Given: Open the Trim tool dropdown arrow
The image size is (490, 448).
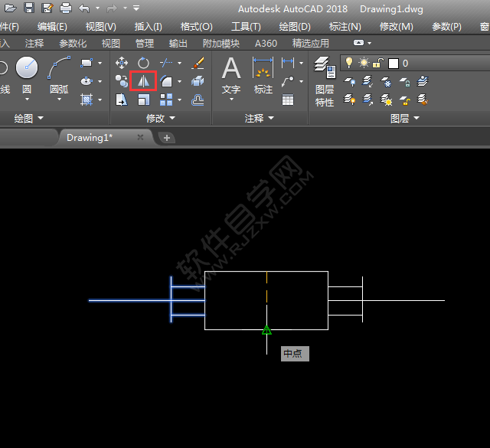Looking at the screenshot, I should [180, 63].
